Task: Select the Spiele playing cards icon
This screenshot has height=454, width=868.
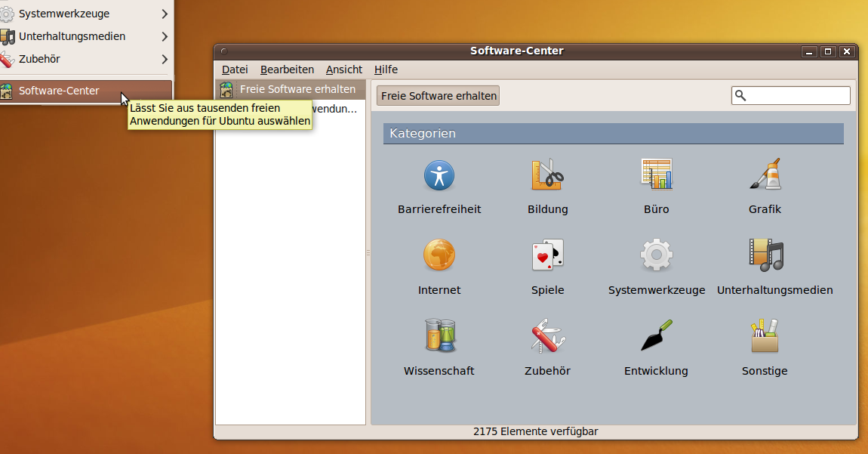Action: (x=547, y=255)
